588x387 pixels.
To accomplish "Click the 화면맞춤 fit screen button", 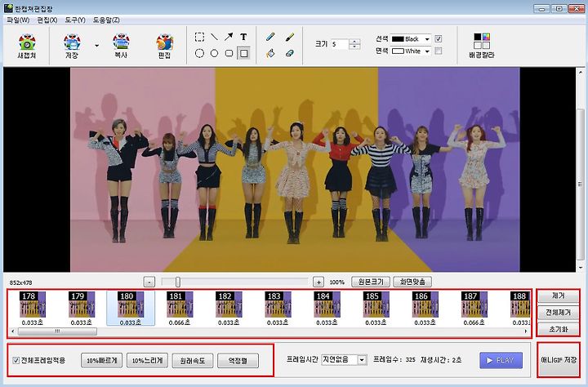I will tap(412, 282).
